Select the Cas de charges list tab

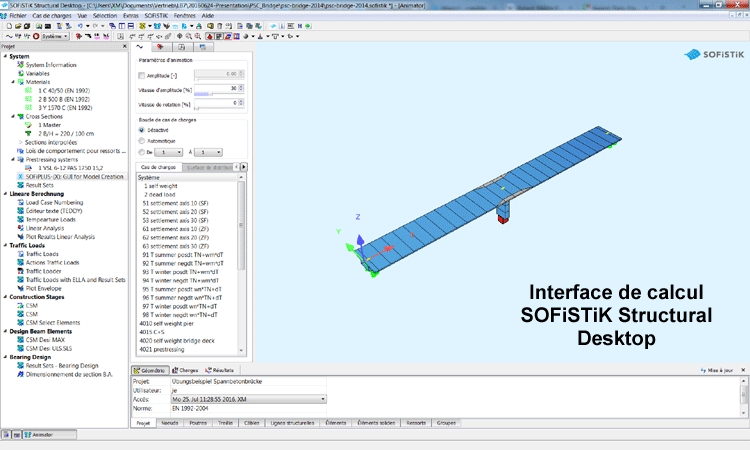[x=158, y=167]
